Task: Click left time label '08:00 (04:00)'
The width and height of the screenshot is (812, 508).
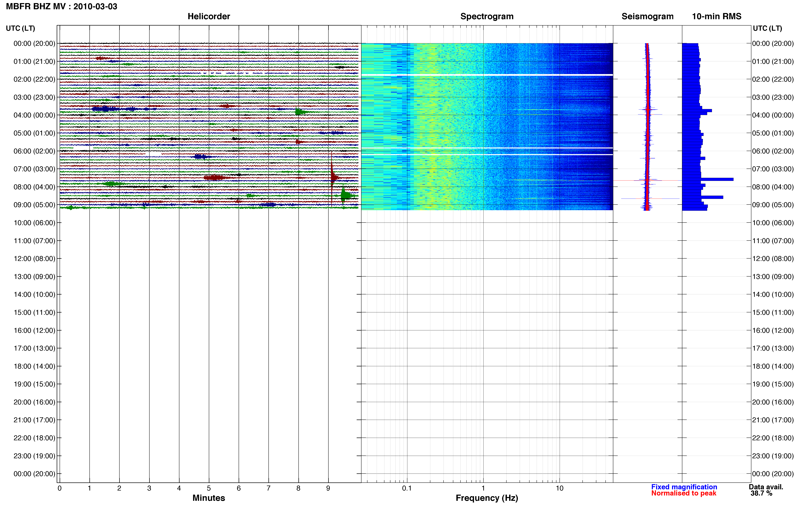Action: coord(34,187)
